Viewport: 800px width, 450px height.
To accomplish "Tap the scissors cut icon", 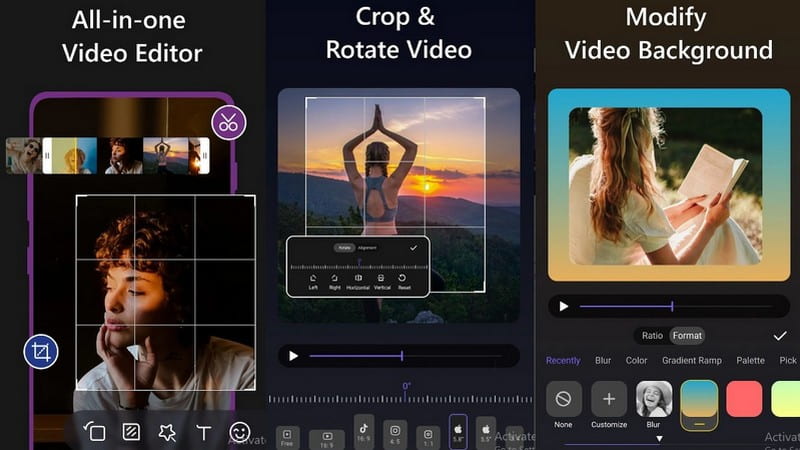I will click(229, 123).
